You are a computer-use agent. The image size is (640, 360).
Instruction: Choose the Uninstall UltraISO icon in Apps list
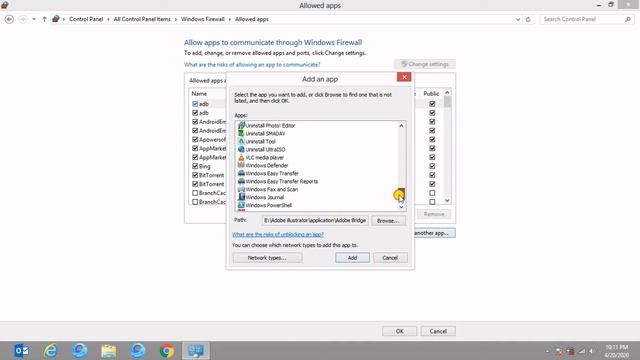[241, 149]
